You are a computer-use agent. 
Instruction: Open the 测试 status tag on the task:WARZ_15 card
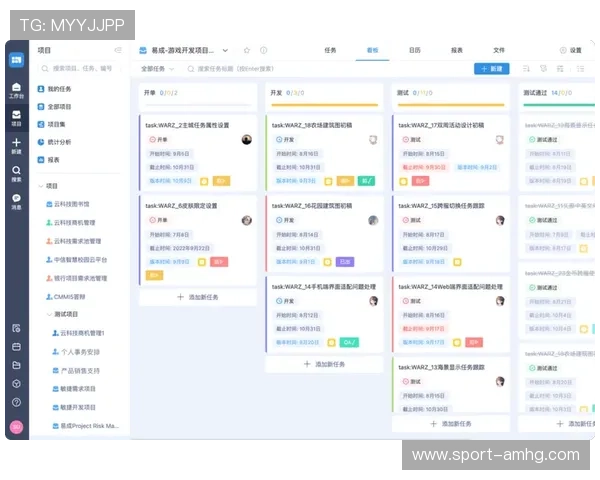[x=412, y=220]
